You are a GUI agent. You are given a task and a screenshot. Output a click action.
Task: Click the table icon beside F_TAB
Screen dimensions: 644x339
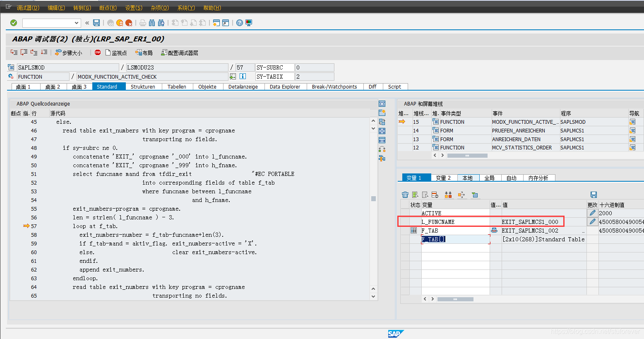(x=413, y=231)
